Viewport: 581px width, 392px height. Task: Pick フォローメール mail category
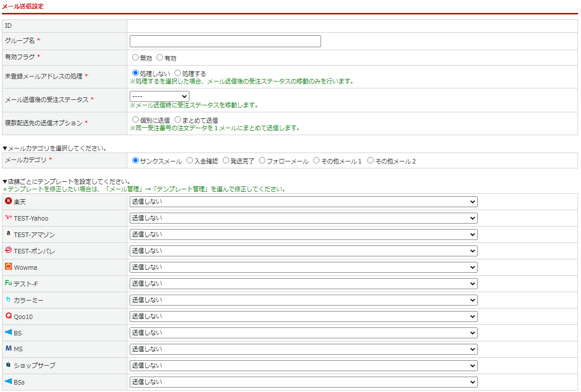262,160
